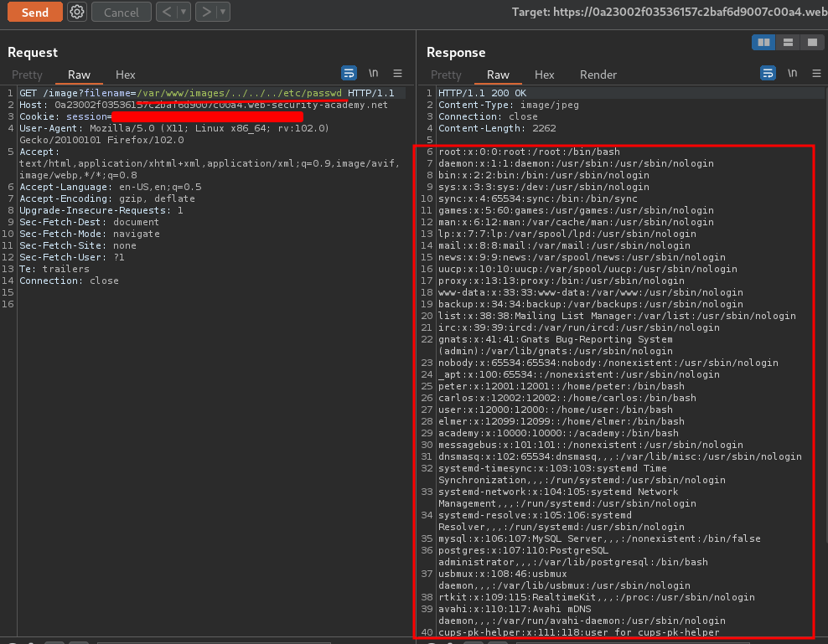Viewport: 828px width, 644px height.
Task: Select the Response Hex tab
Action: pos(545,75)
